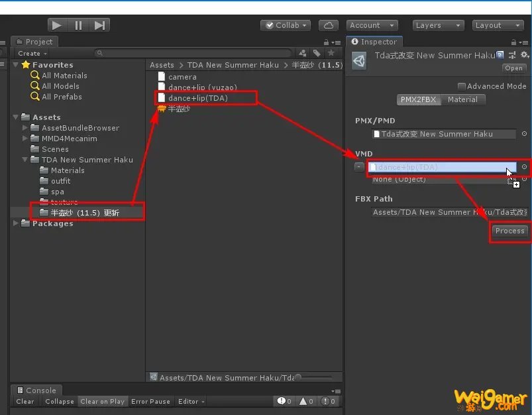Click the Unity asset icon in Inspector header
532x415 pixels.
tap(359, 61)
